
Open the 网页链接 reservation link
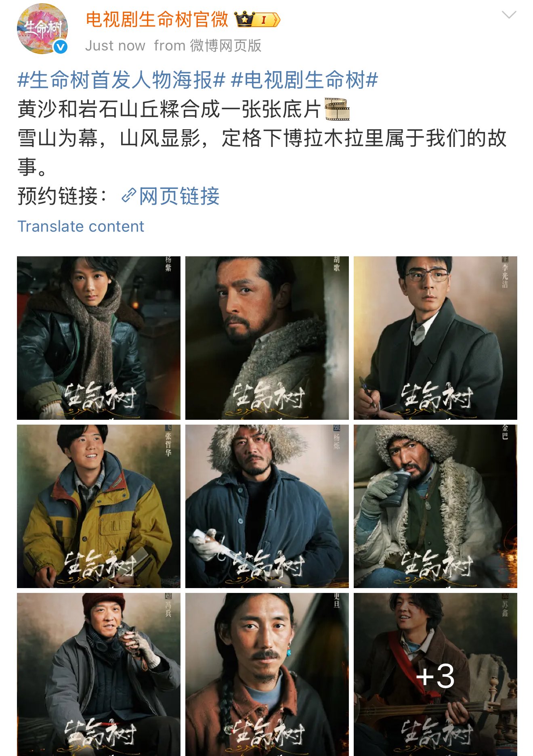(179, 197)
